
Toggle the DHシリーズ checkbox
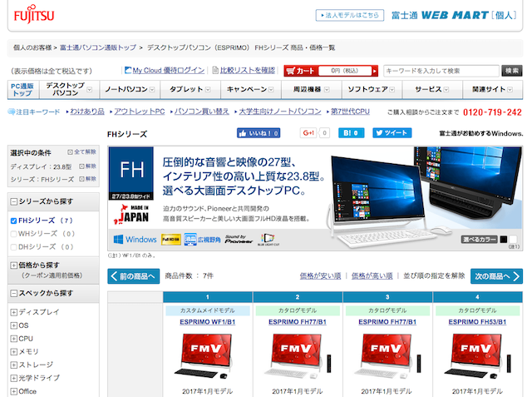13,247
